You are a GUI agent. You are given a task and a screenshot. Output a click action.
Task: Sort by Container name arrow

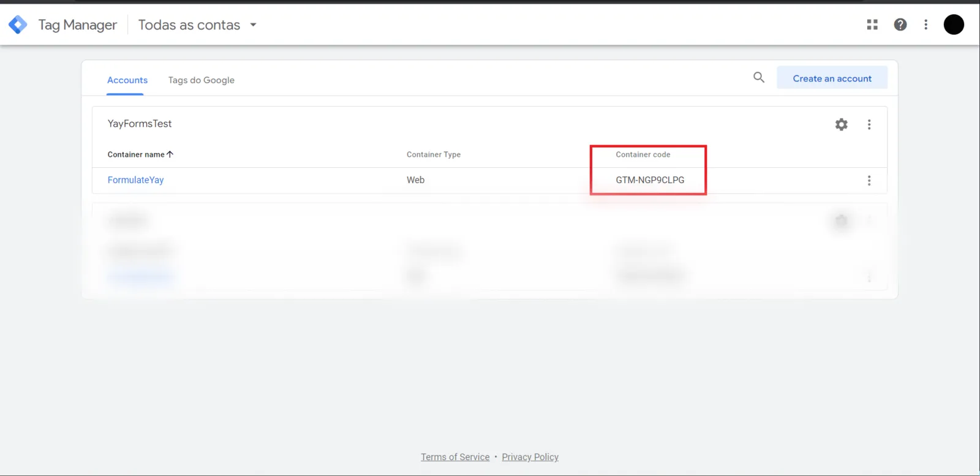point(170,154)
